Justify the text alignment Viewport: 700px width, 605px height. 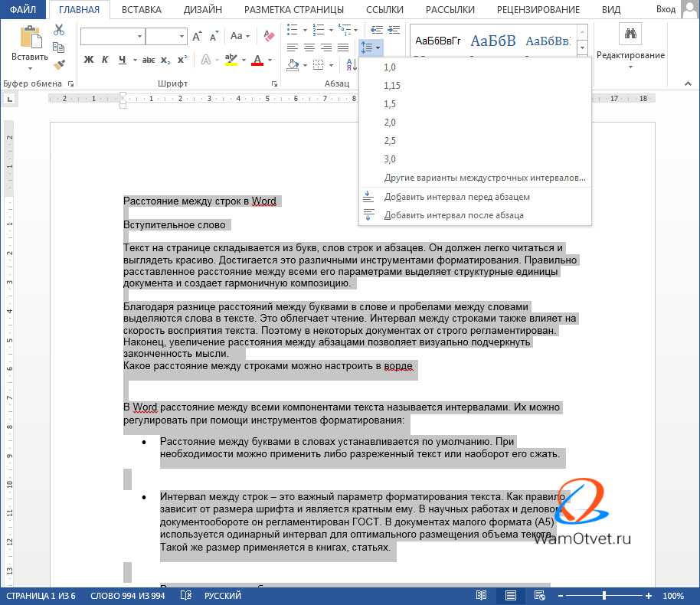click(x=343, y=47)
